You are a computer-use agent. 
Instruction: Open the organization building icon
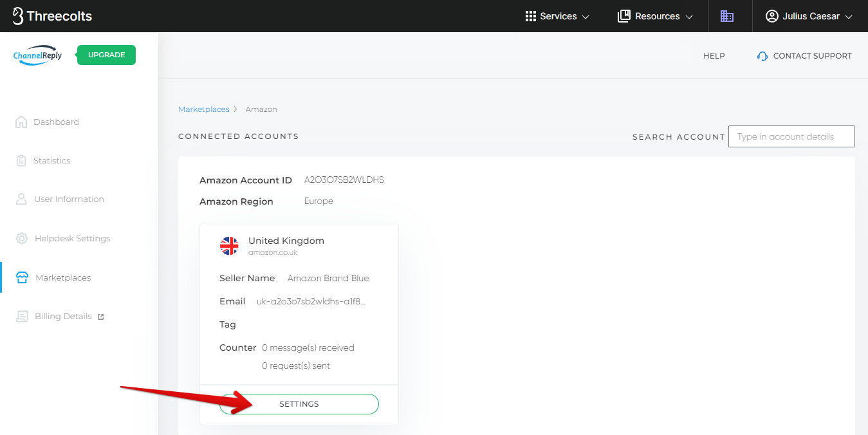pos(727,16)
